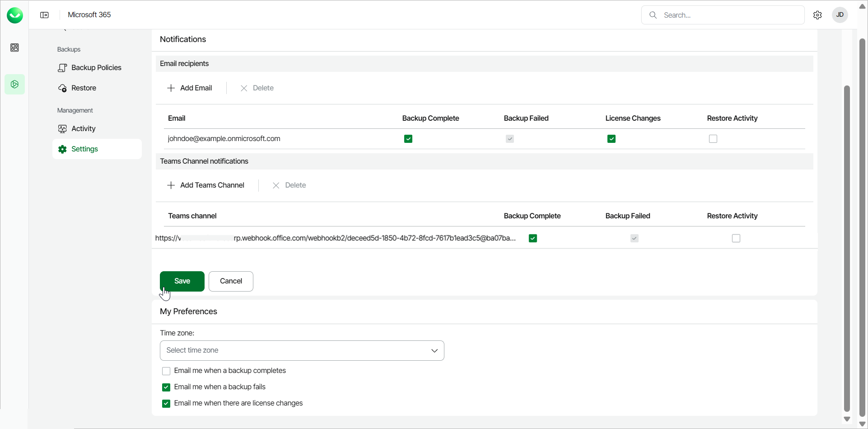Open settings gear icon in top bar

[x=817, y=15]
